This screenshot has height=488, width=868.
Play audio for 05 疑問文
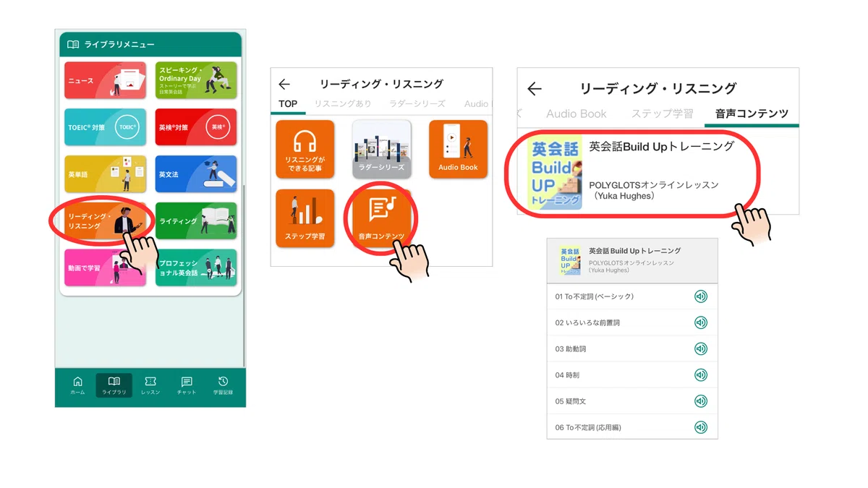click(x=700, y=401)
